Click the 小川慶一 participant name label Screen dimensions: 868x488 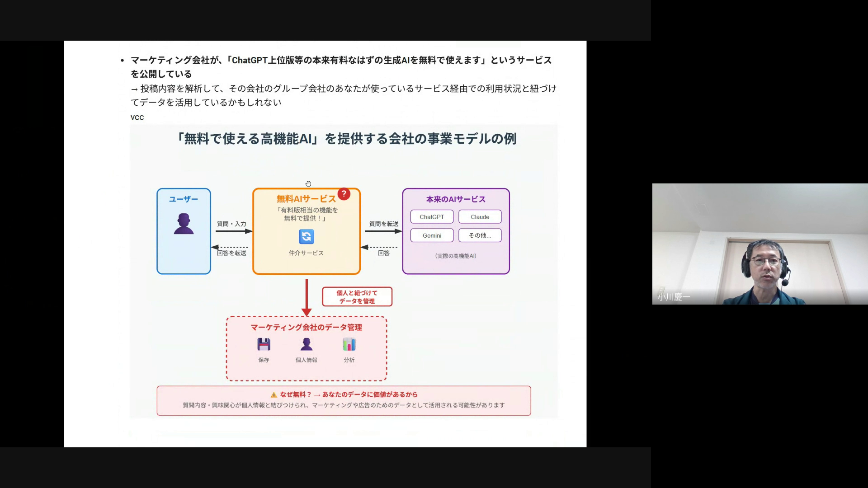click(x=674, y=297)
